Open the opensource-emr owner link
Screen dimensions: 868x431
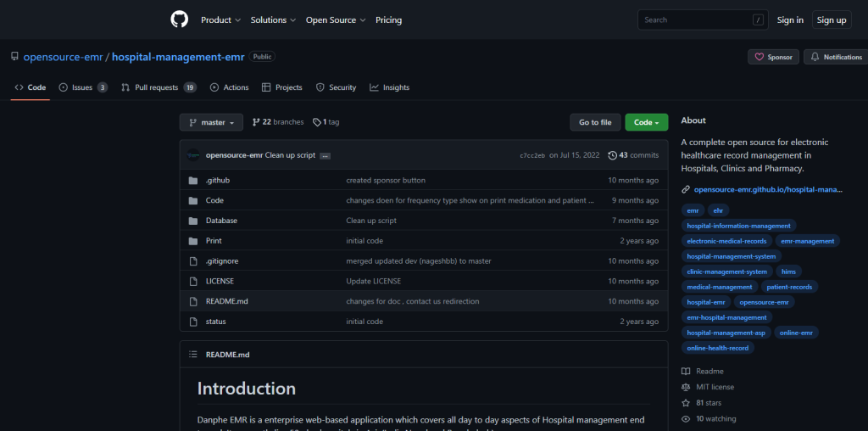(x=63, y=57)
